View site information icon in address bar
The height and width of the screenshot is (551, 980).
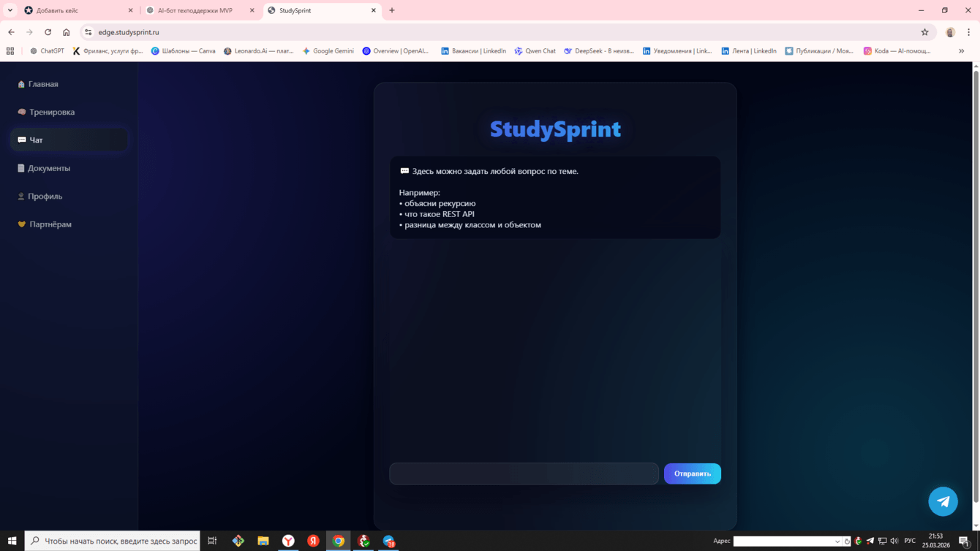[88, 32]
